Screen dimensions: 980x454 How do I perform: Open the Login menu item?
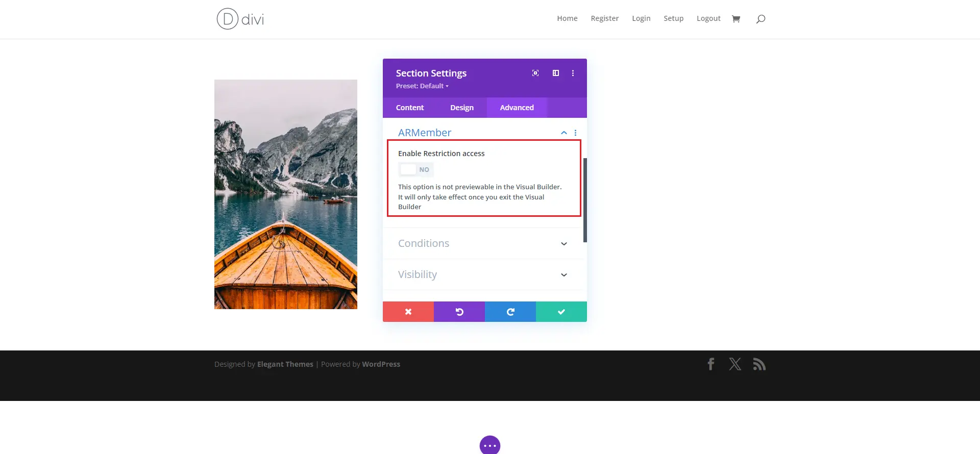(641, 18)
